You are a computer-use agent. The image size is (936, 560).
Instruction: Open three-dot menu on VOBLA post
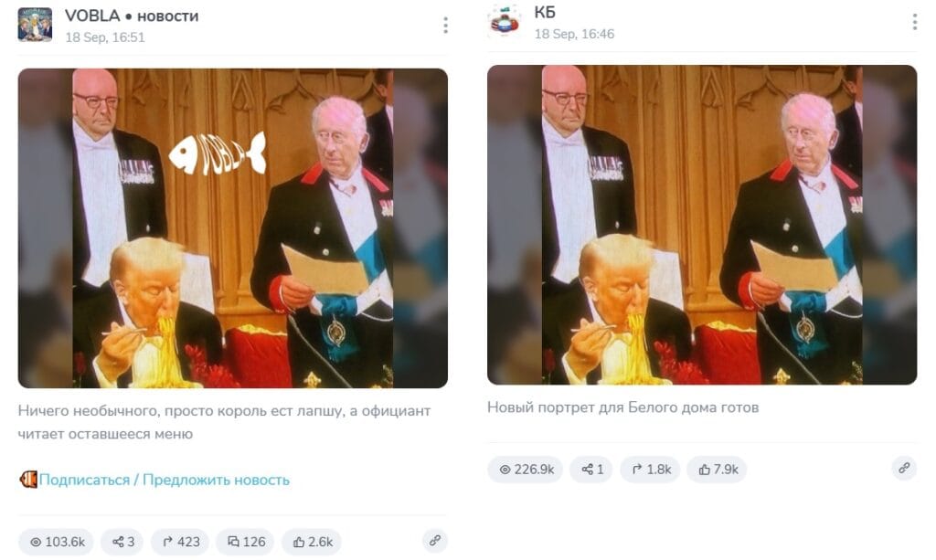click(x=445, y=25)
